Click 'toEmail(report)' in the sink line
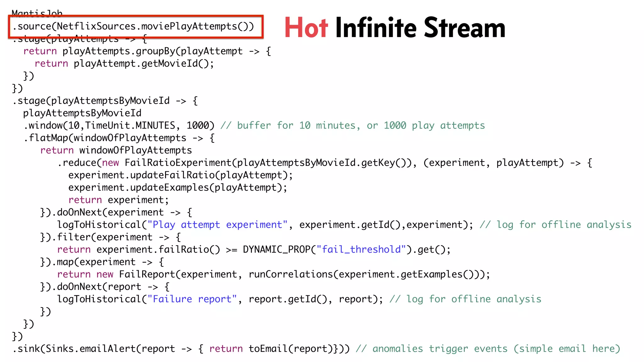The width and height of the screenshot is (644, 362). (x=291, y=349)
